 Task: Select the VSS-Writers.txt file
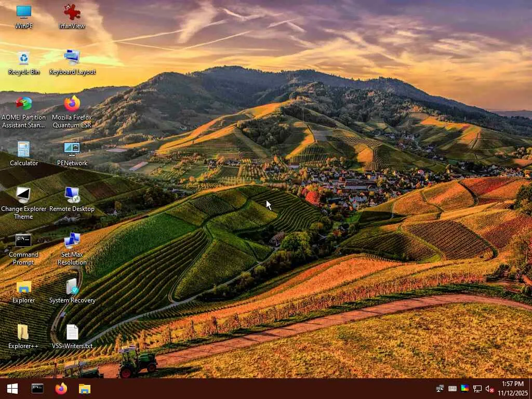[72, 337]
